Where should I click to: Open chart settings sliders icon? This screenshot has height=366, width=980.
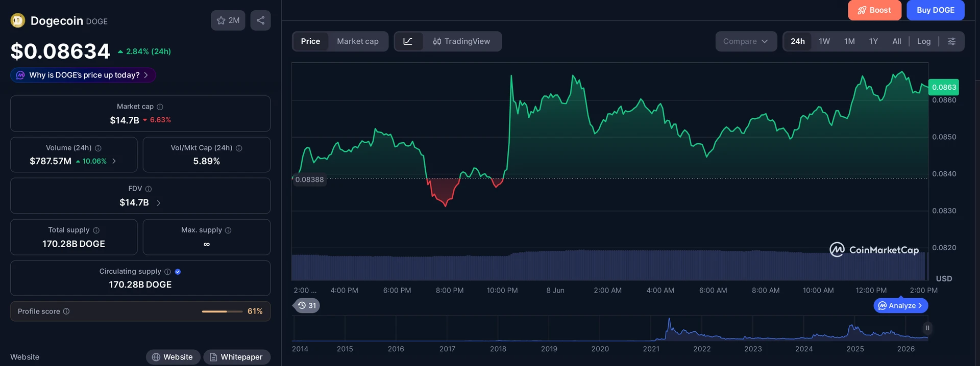951,41
